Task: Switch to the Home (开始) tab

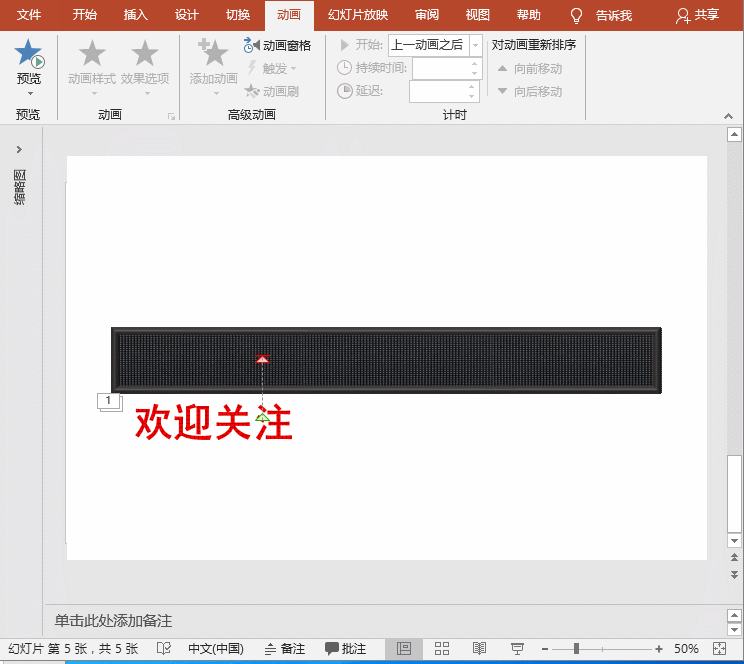Action: click(84, 15)
